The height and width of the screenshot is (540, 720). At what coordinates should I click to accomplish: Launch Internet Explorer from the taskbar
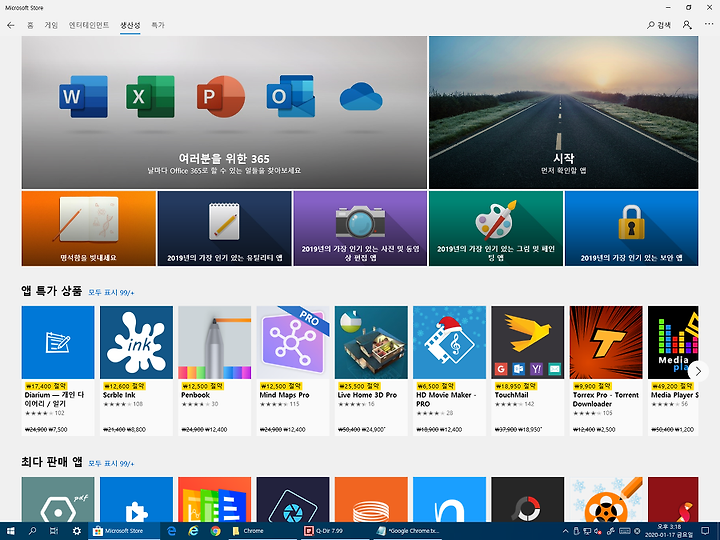coord(193,531)
